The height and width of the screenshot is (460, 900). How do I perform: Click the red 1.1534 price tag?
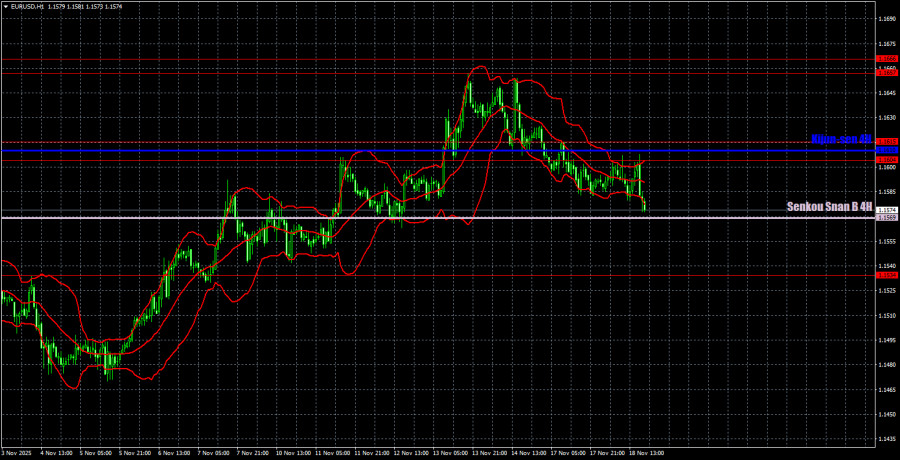point(887,276)
